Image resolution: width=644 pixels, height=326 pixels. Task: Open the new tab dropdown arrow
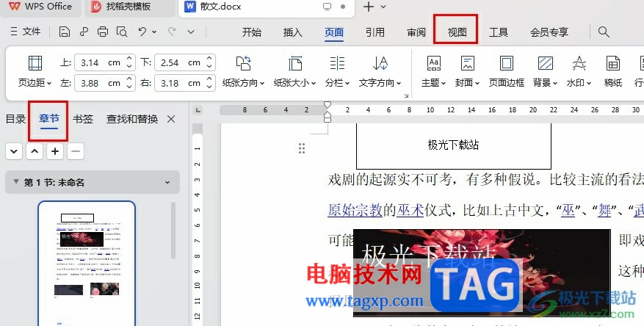click(383, 7)
